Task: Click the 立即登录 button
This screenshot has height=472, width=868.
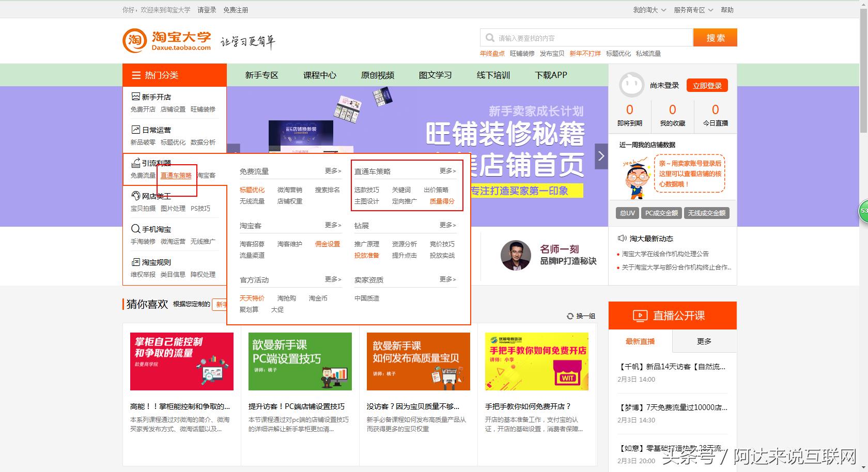Action: pos(707,86)
